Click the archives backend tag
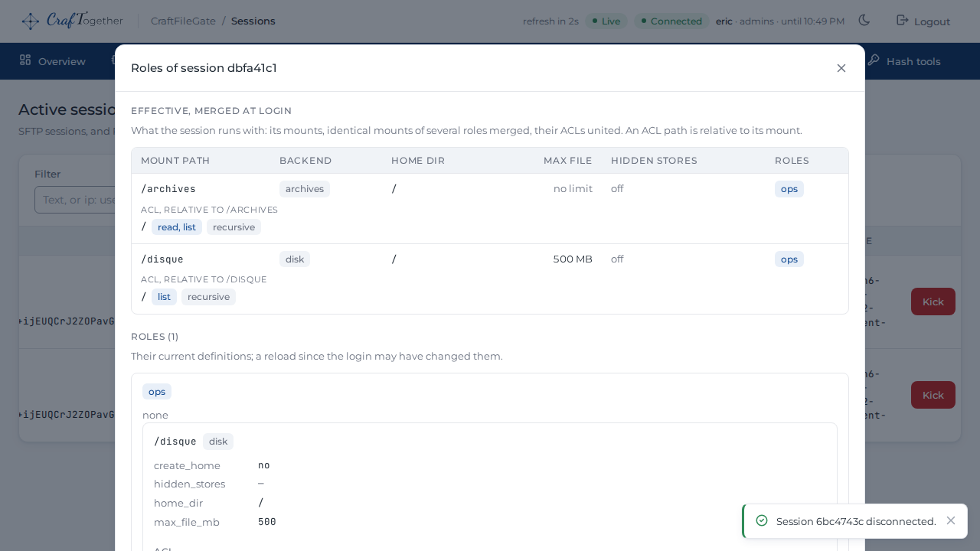980x551 pixels. click(x=305, y=189)
